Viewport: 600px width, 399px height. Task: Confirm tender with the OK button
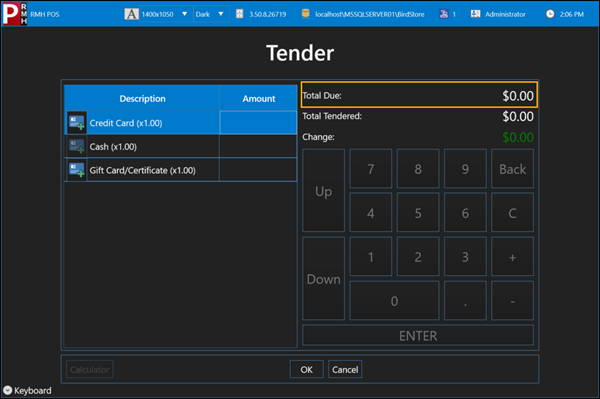point(307,370)
